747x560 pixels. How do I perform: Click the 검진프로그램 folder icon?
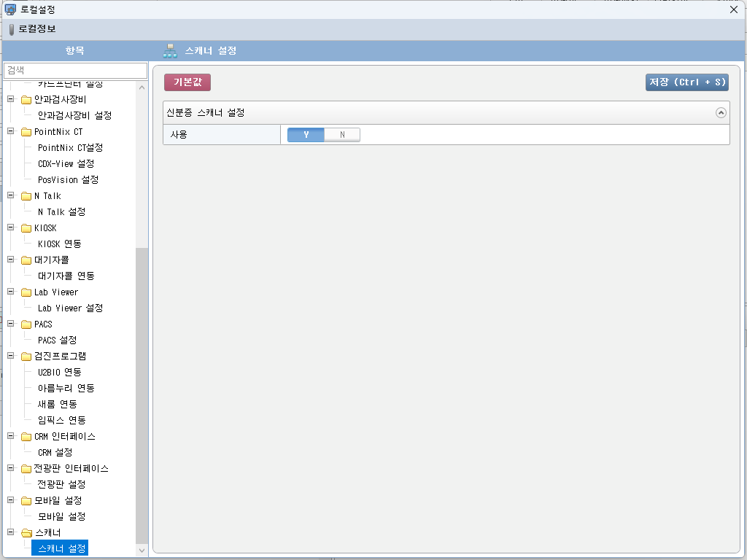click(x=26, y=357)
